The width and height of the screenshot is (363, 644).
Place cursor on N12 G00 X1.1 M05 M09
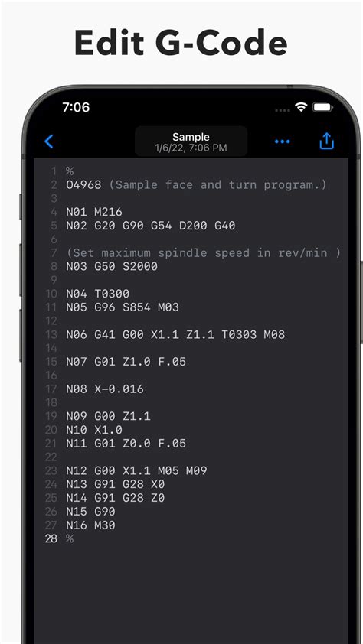point(136,470)
